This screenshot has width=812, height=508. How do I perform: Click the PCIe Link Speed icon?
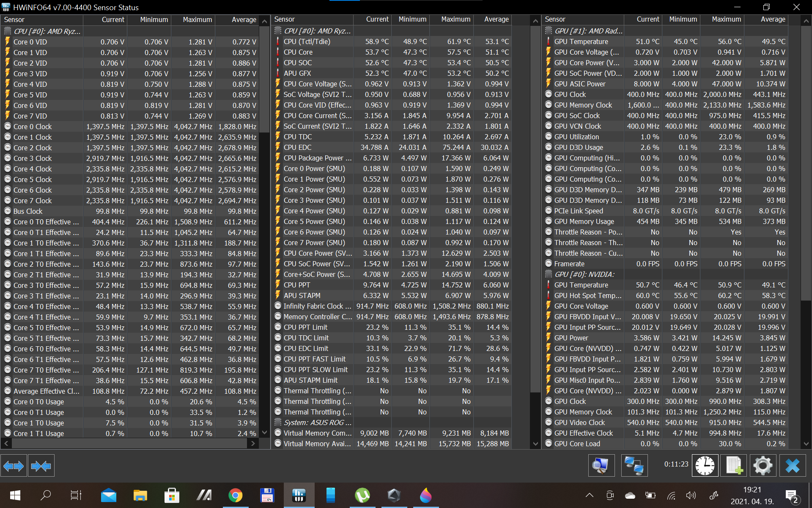click(549, 211)
